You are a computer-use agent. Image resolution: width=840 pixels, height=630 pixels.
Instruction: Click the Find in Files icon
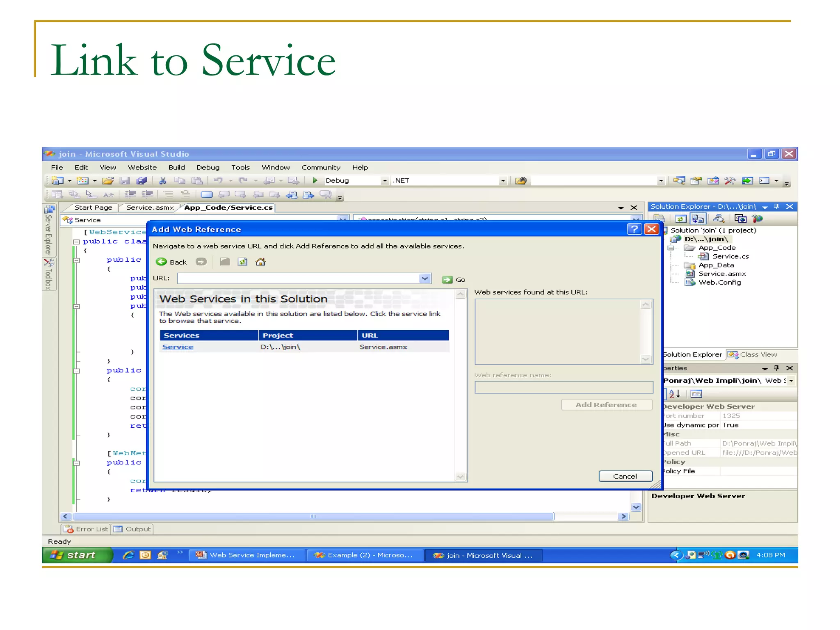(521, 181)
